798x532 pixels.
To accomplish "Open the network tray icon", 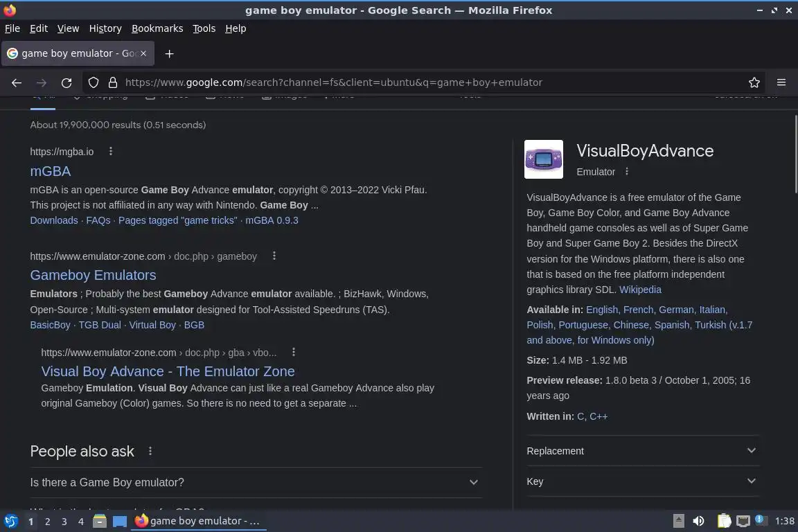I will point(743,521).
